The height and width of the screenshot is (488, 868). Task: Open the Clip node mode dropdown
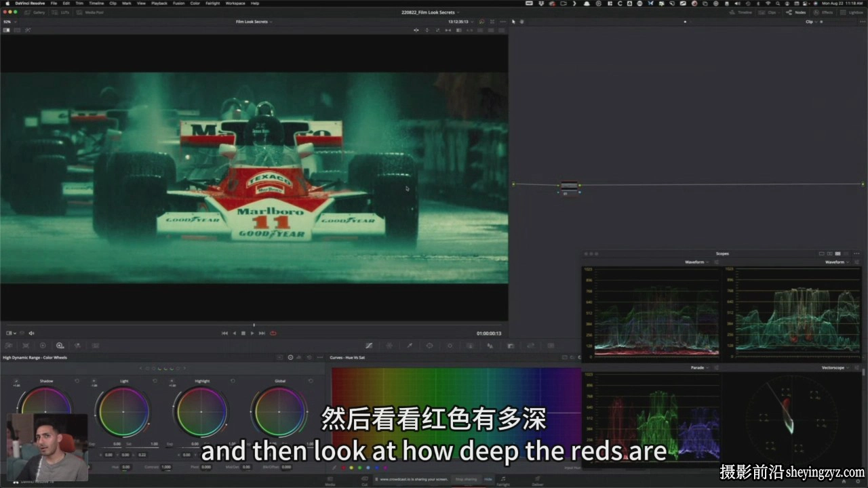click(x=810, y=22)
